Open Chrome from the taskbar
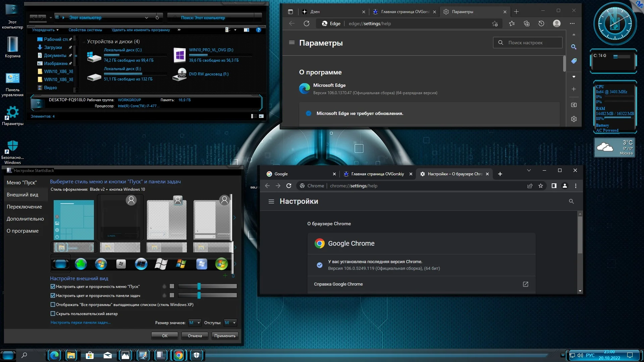The height and width of the screenshot is (362, 644). [179, 355]
